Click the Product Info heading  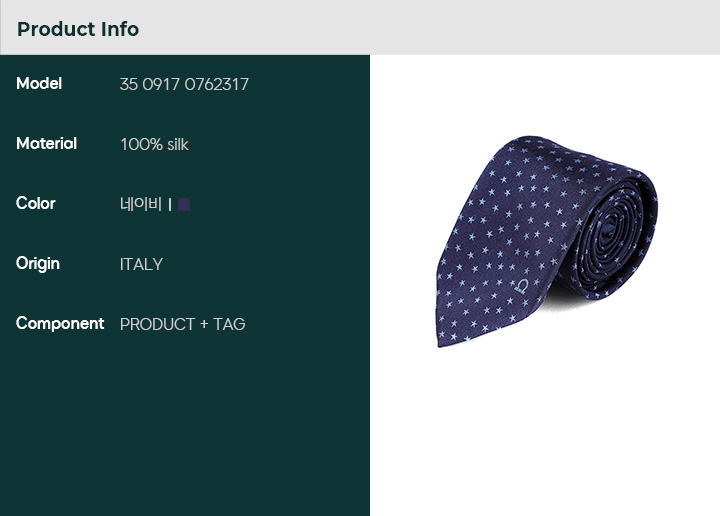click(78, 29)
